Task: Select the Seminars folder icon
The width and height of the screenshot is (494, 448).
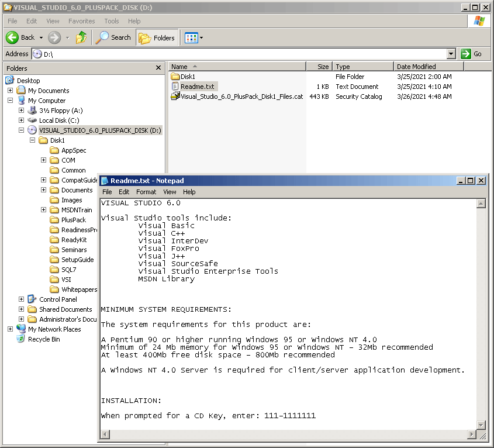Action: [x=54, y=250]
